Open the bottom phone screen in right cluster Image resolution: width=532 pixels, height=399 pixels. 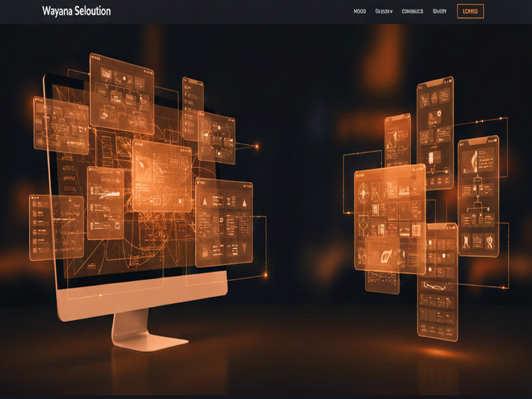tap(437, 282)
